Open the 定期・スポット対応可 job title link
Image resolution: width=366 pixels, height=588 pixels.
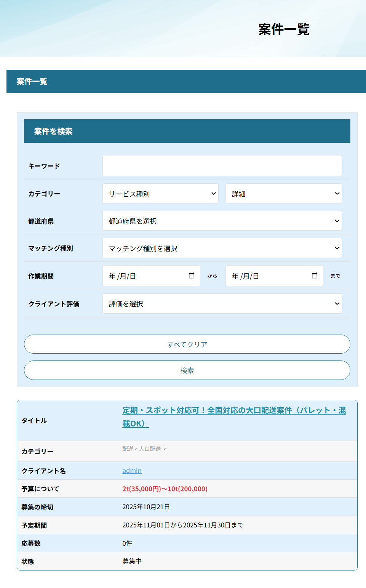tap(234, 411)
